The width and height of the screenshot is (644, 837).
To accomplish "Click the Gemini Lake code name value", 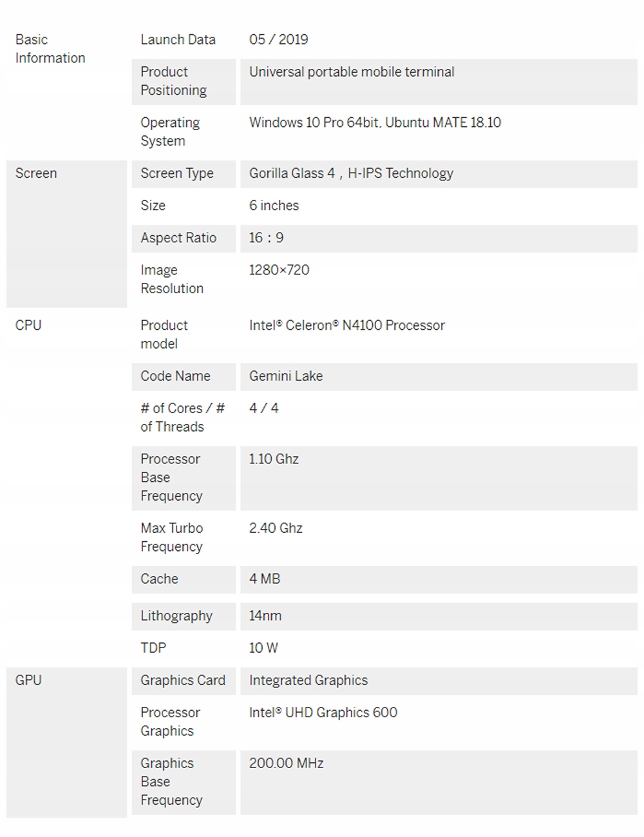I will point(286,376).
